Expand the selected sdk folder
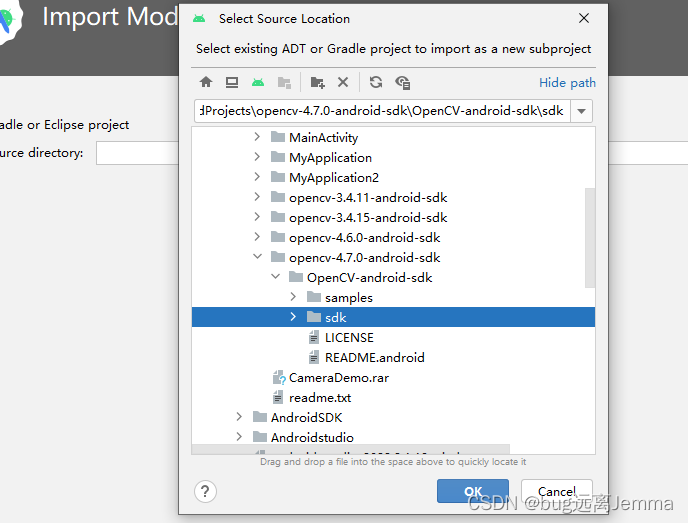This screenshot has height=523, width=688. tap(293, 317)
